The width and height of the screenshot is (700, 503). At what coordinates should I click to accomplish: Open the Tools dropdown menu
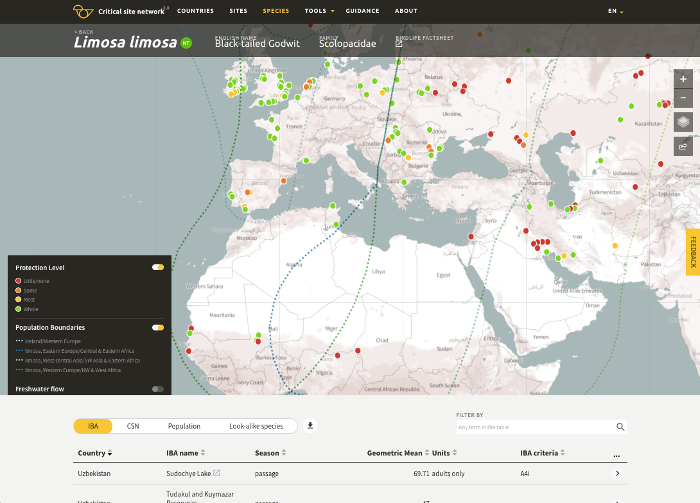317,11
